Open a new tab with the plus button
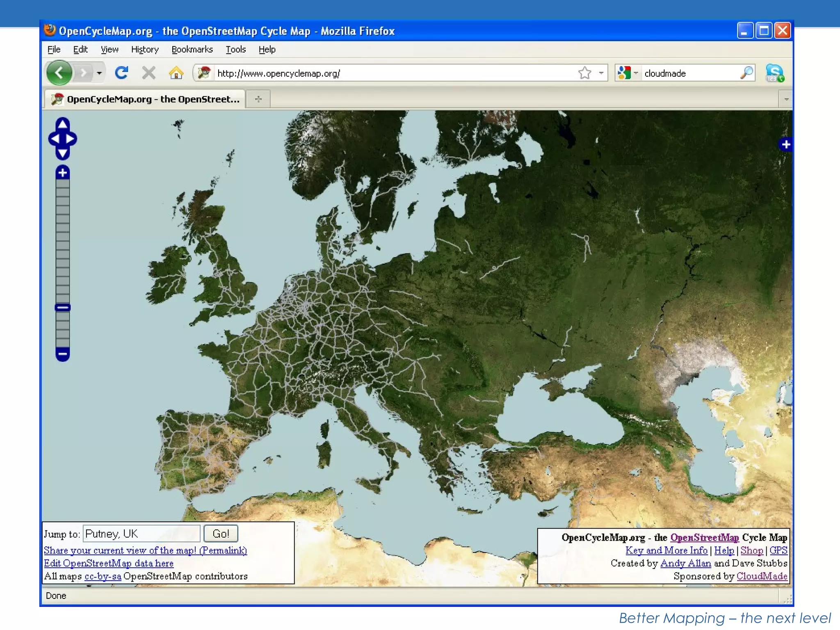This screenshot has width=840, height=630. (258, 99)
